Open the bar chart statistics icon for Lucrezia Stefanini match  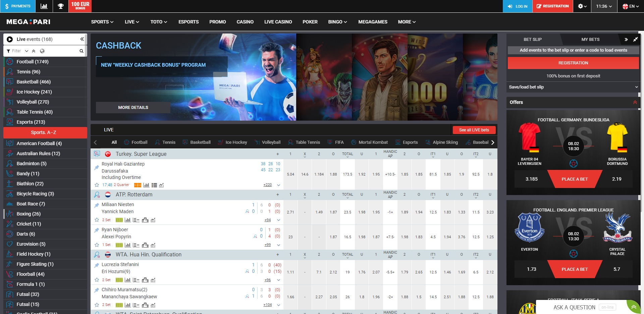point(127,280)
